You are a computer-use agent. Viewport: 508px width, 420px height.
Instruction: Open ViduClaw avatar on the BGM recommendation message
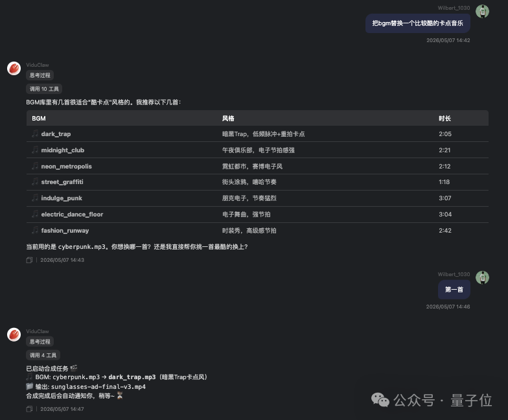click(14, 69)
